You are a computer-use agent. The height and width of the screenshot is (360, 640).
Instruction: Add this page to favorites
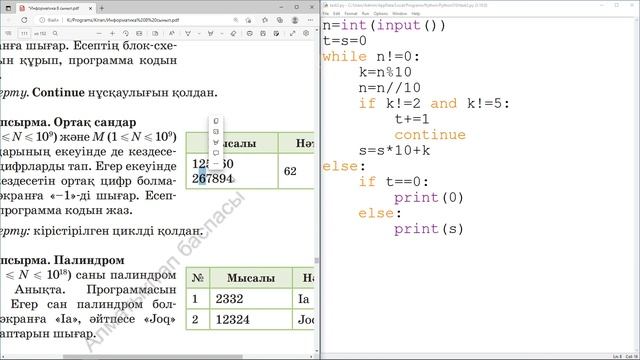[249, 20]
